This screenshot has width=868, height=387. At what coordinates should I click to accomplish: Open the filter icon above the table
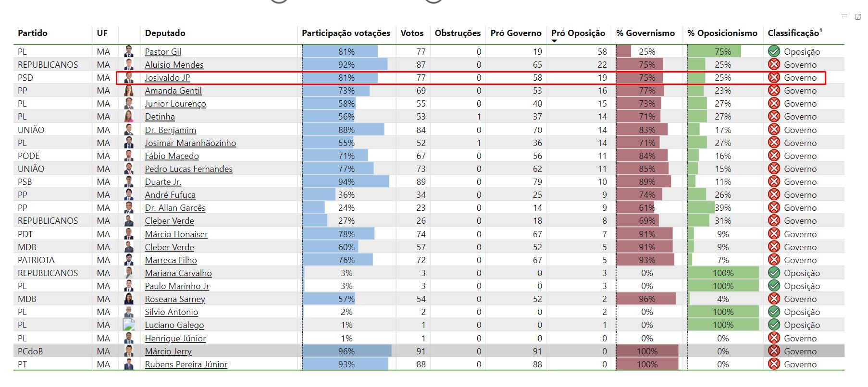coord(844,16)
